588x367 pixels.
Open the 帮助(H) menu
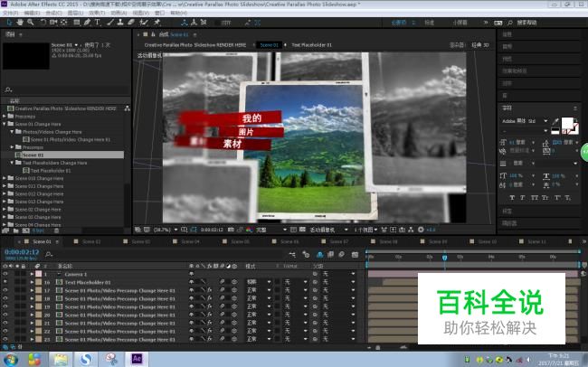179,13
